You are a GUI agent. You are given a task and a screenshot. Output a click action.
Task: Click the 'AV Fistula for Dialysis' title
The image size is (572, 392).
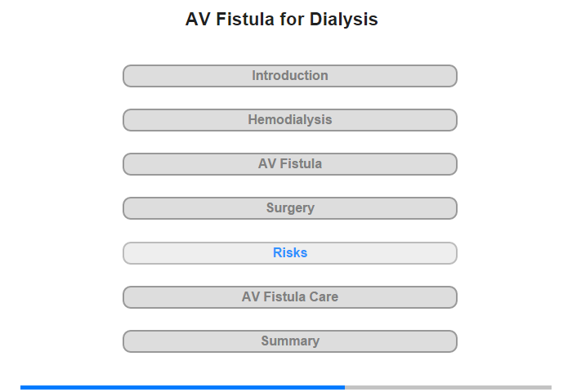[282, 20]
